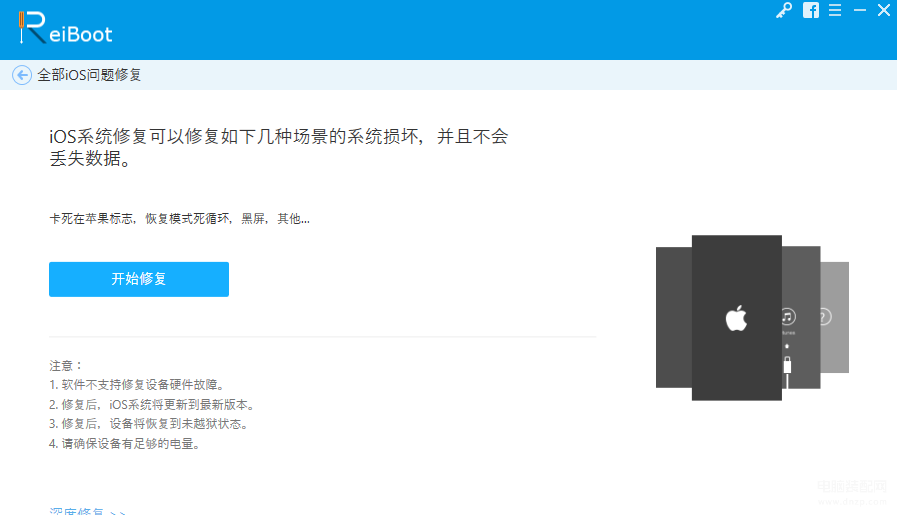This screenshot has width=897, height=515.
Task: Click the iTunes music note icon
Action: pos(788,316)
